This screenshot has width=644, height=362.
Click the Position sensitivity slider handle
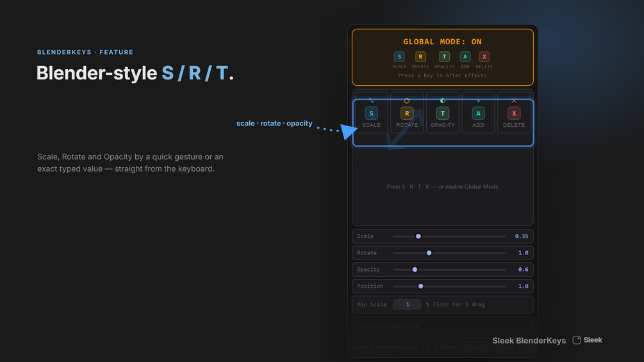[x=420, y=286]
